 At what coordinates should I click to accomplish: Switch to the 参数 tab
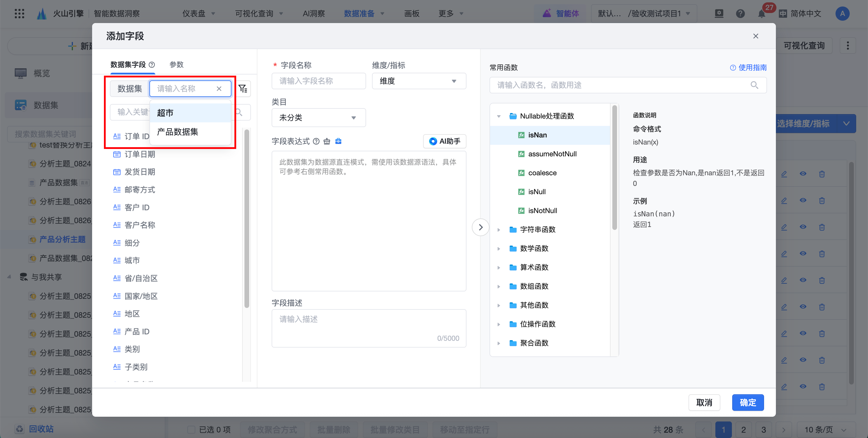coord(176,64)
